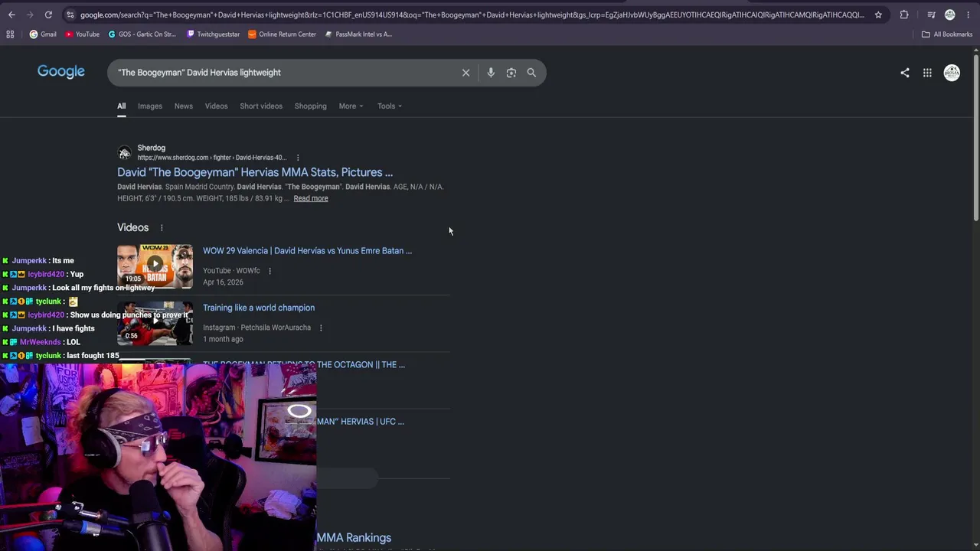Open the media controls toolbar icon
Image resolution: width=980 pixels, height=551 pixels.
(x=931, y=15)
